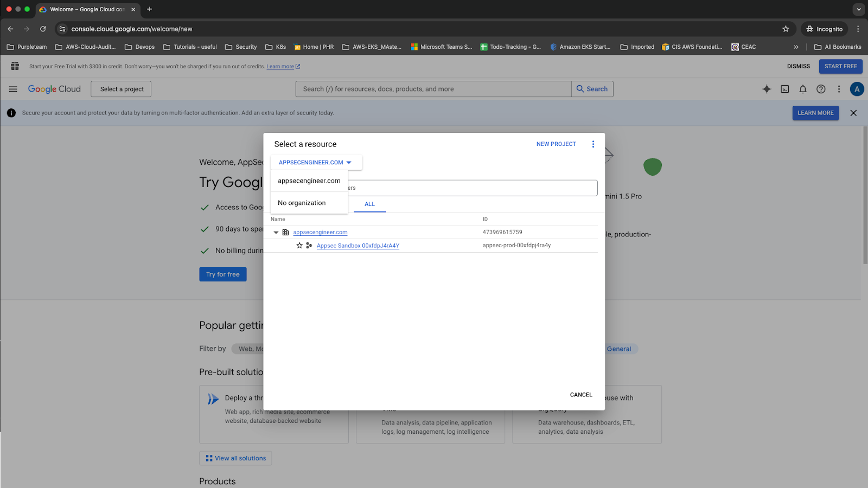Expand the tab search dropdown arrow

pos(859,9)
